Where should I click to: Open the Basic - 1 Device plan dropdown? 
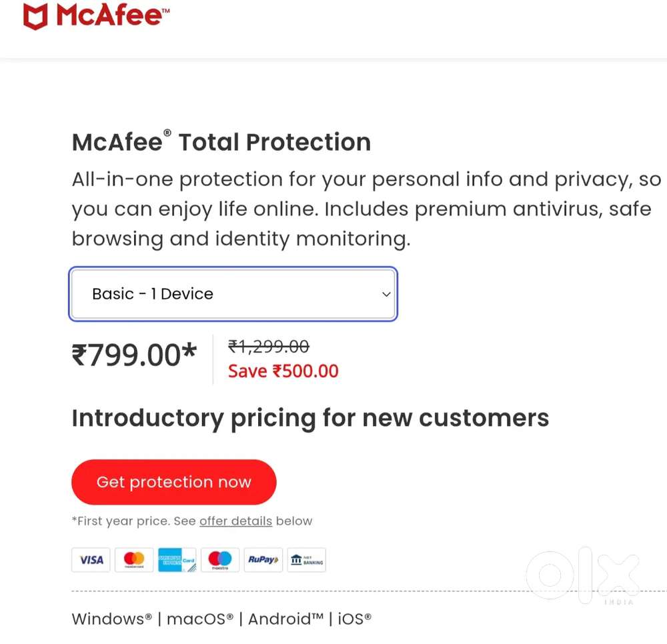point(232,293)
